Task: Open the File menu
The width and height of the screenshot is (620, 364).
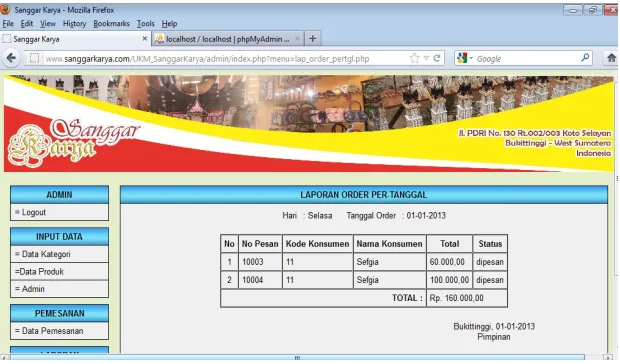Action: (x=8, y=24)
